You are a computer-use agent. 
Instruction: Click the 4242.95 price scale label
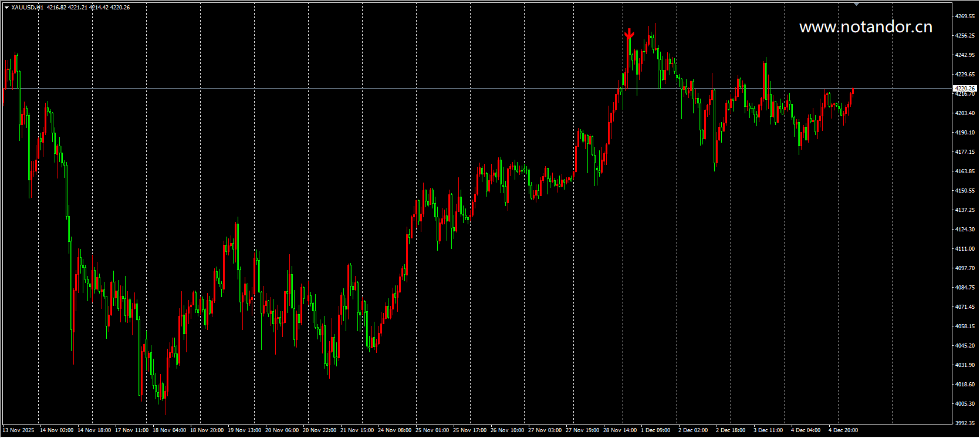click(x=965, y=55)
